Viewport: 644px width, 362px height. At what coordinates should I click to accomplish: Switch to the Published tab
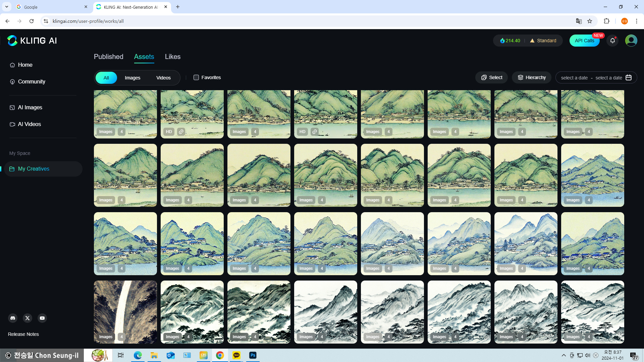(x=108, y=57)
